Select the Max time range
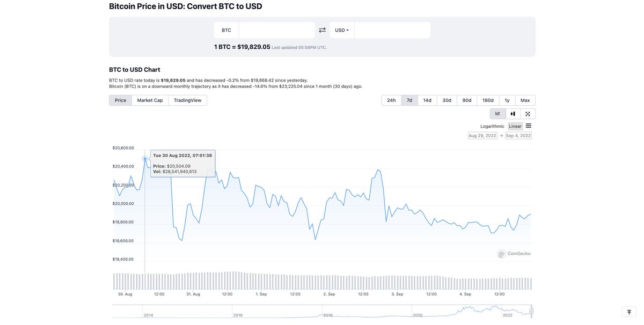Screen dimensions: 644x325 (525, 100)
